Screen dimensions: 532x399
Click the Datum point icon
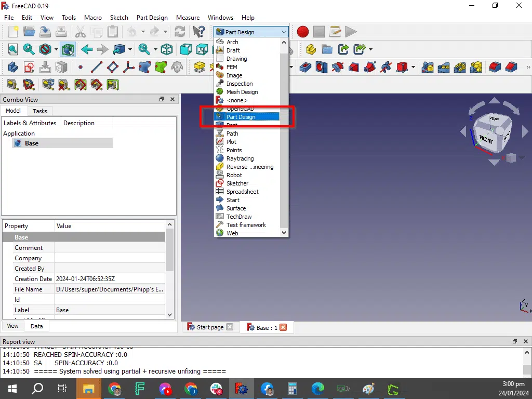(x=81, y=67)
